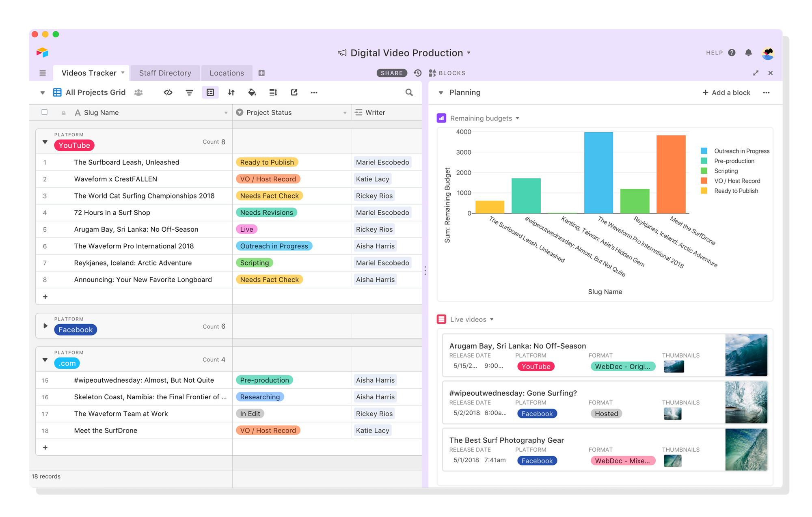The width and height of the screenshot is (812, 517).
Task: Click the color fill icon in toolbar
Action: click(x=252, y=92)
